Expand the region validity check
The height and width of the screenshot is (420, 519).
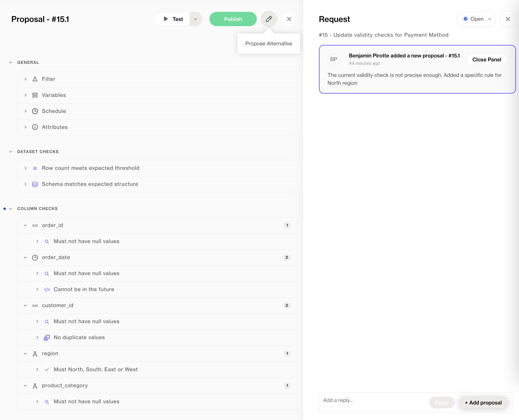click(x=37, y=369)
